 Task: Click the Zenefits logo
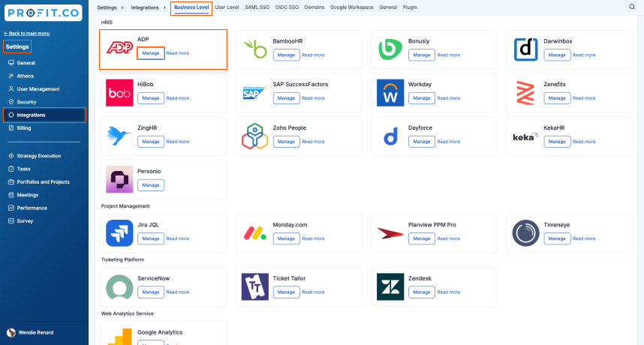(x=525, y=93)
